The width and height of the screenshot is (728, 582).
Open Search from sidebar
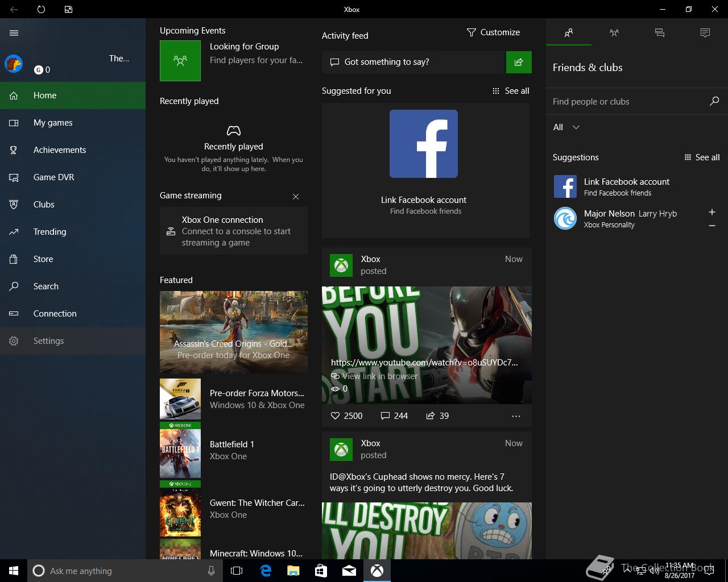[x=73, y=286]
